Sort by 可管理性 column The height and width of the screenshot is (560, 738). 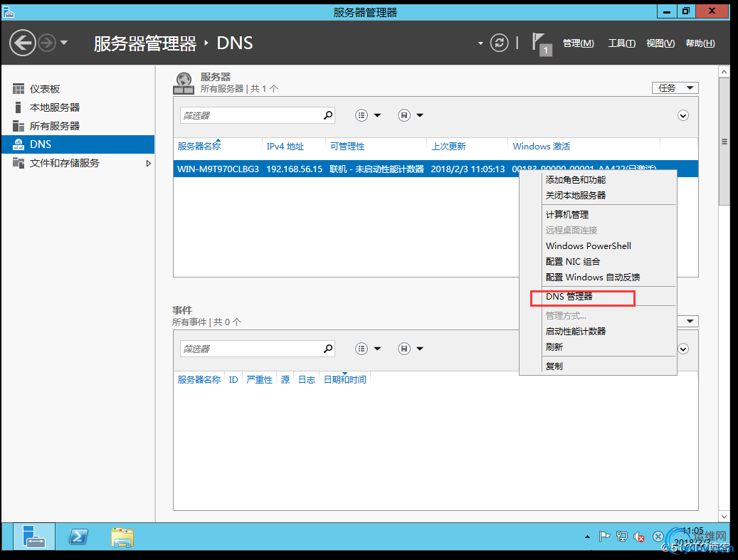[x=347, y=147]
